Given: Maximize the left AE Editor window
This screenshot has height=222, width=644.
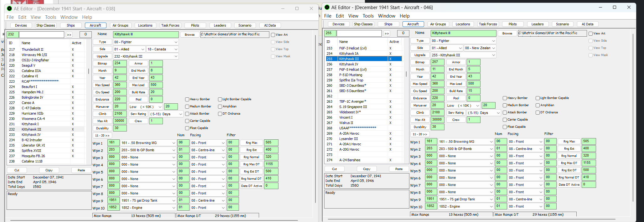Looking at the screenshot, I should point(297,8).
